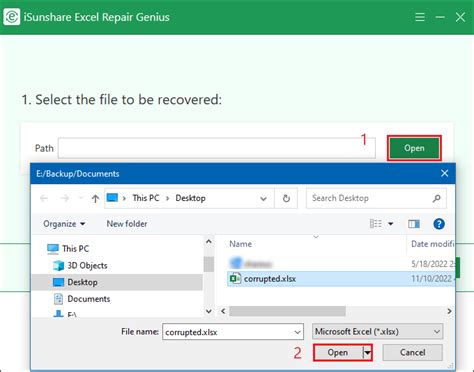474x372 pixels.
Task: Go back using the dialog back arrow
Action: [44, 198]
